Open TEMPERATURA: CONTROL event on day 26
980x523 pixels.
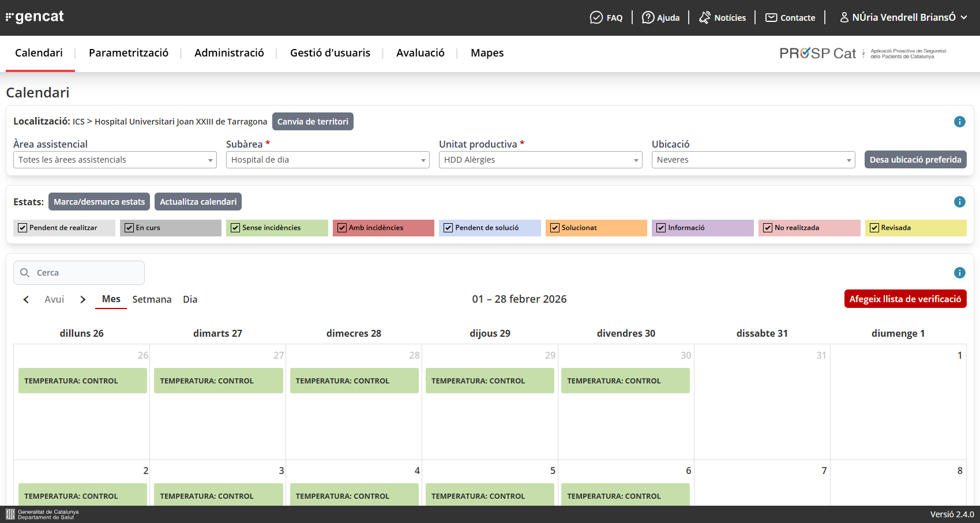pyautogui.click(x=82, y=381)
